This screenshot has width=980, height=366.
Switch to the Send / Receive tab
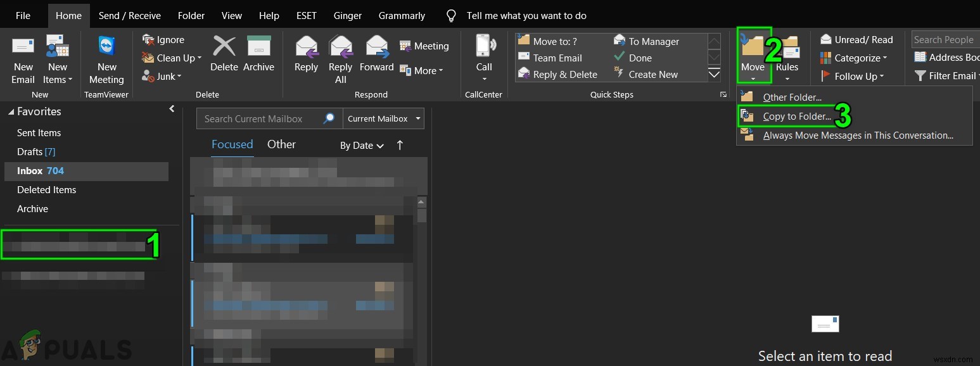pyautogui.click(x=129, y=15)
